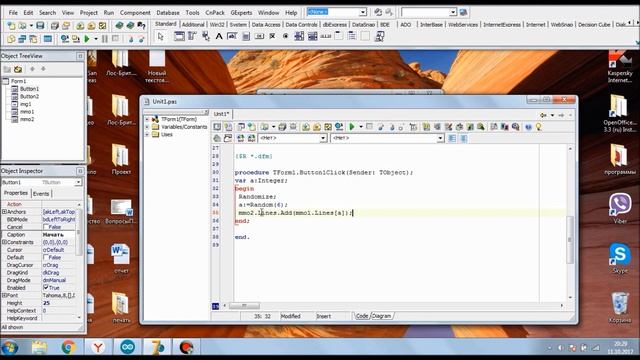
Task: Toggle the Enabled property checkbox
Action: click(46, 287)
